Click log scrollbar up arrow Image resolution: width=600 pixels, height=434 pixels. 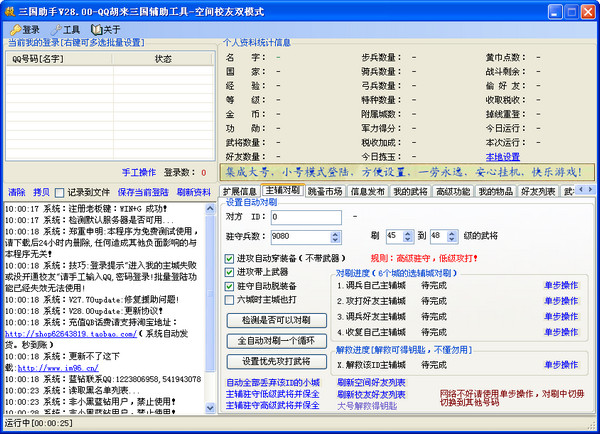pos(210,209)
